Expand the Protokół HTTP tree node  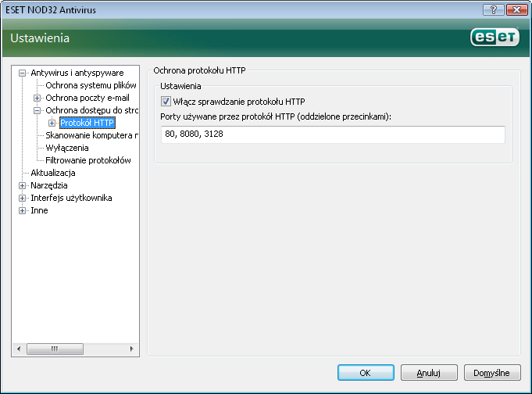[x=52, y=123]
